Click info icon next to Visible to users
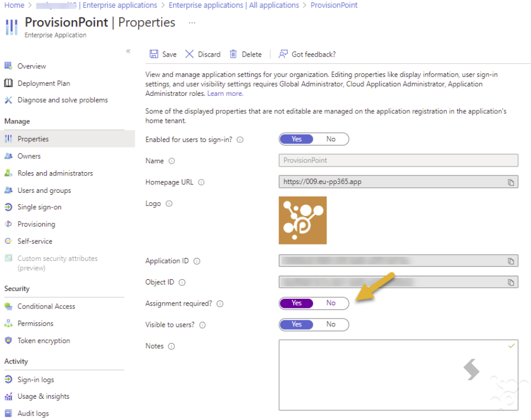 click(x=203, y=325)
